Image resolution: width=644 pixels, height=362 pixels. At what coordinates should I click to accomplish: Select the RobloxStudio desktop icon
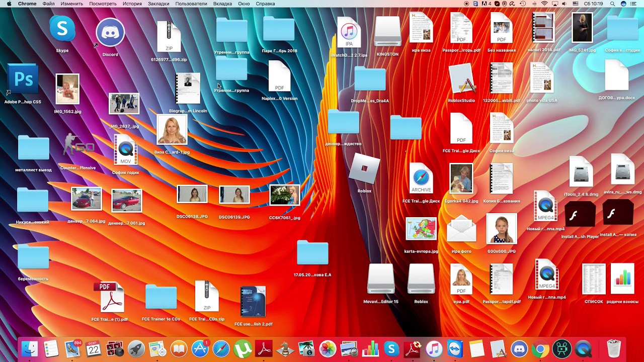pos(461,79)
